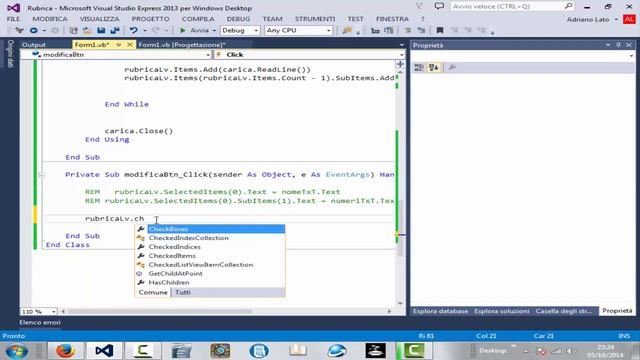Click the notifications flag icon in title bar
This screenshot has width=640, height=360.
419,6
